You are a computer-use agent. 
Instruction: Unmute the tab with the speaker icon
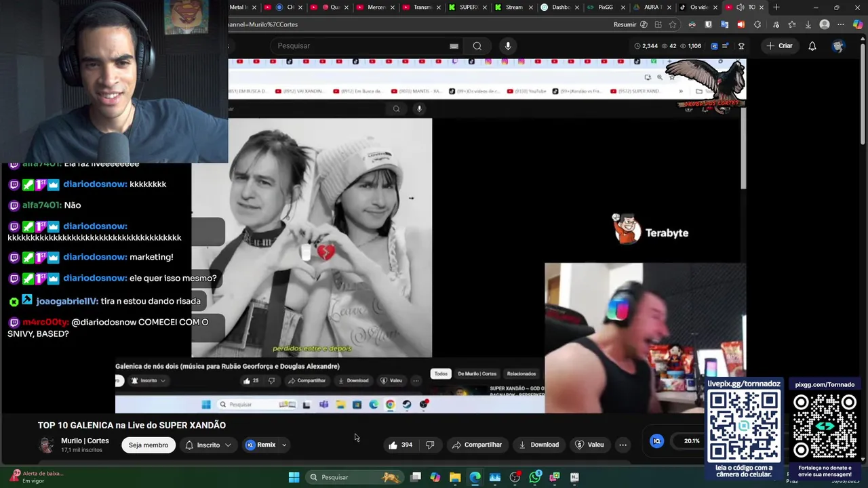[740, 7]
